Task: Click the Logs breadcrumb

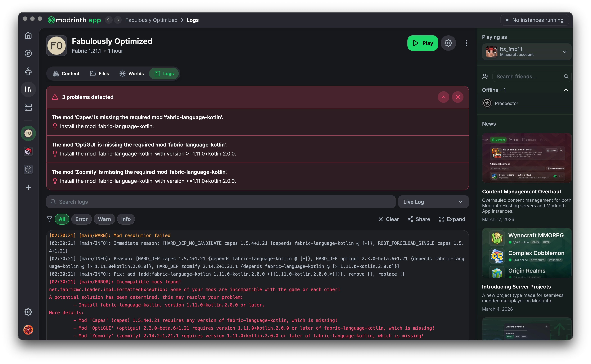Action: click(193, 20)
